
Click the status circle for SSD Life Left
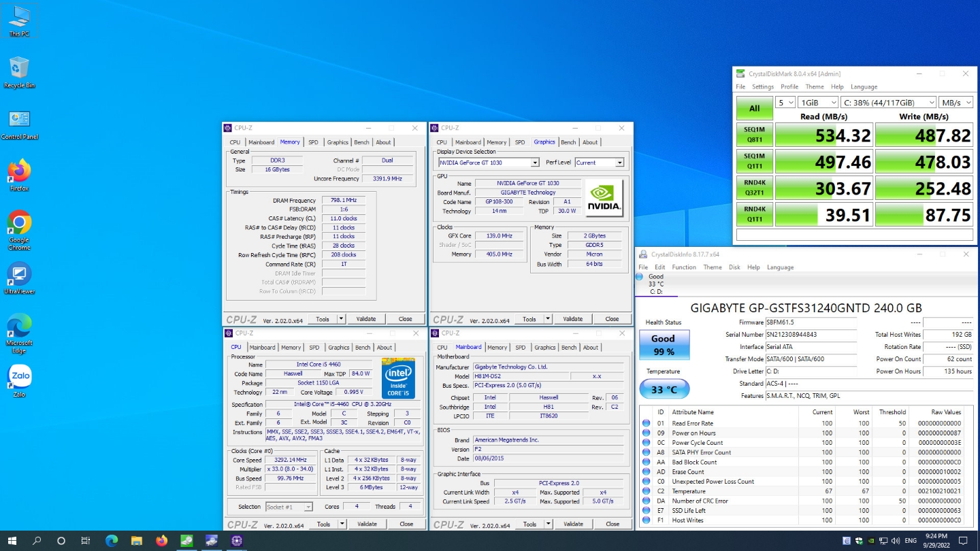646,510
